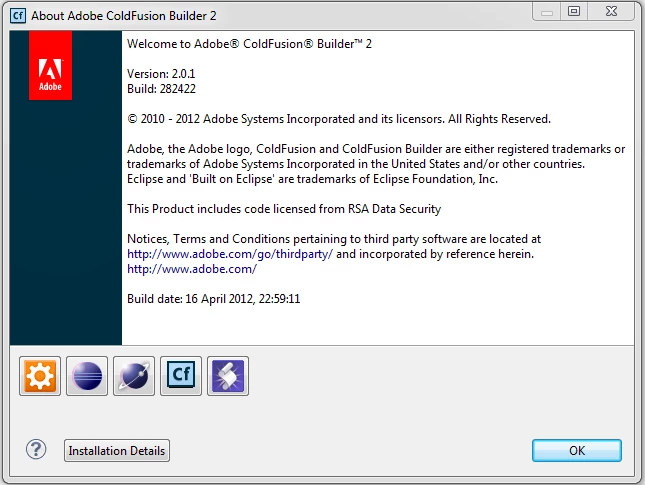Image resolution: width=645 pixels, height=485 pixels.
Task: Click the red Adobe logo
Action: [50, 65]
